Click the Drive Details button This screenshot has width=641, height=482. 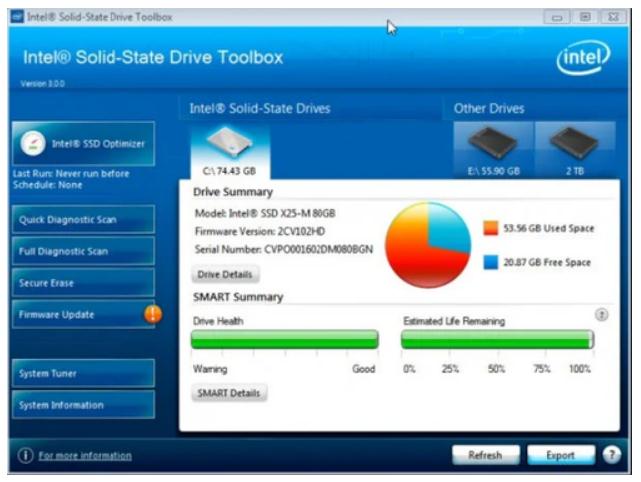[225, 274]
